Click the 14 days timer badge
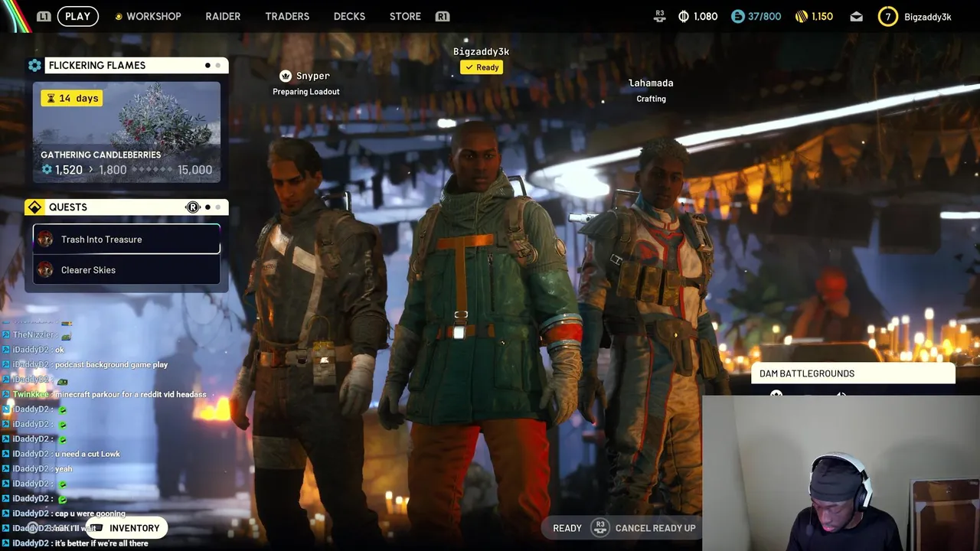980x551 pixels. point(71,98)
